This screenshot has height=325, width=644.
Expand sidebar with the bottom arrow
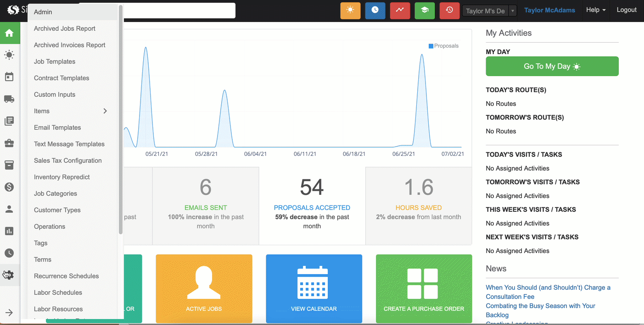tap(9, 313)
